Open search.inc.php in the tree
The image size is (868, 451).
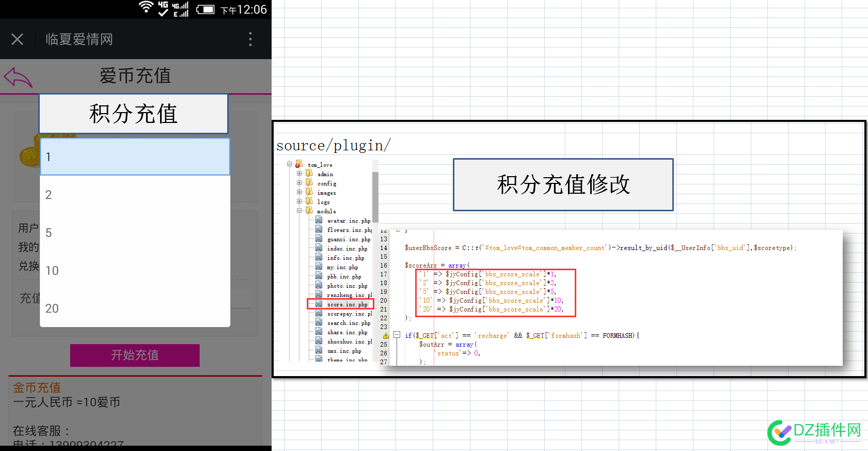tap(349, 323)
